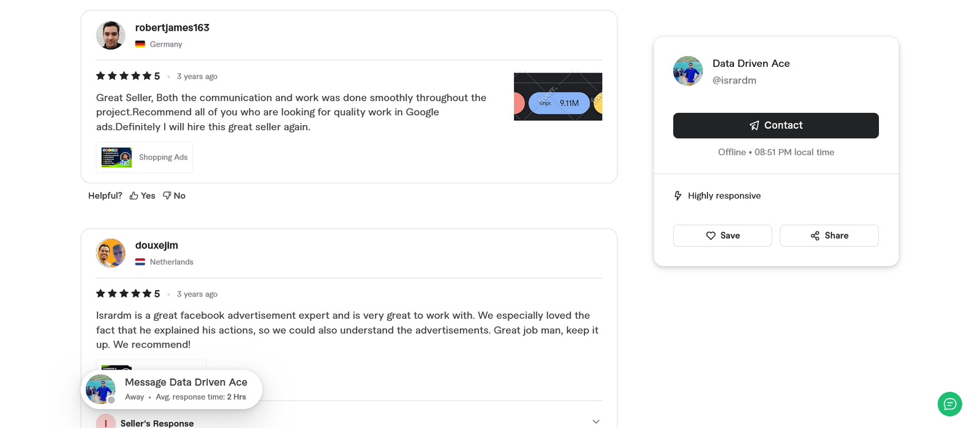Image resolution: width=980 pixels, height=428 pixels.
Task: Open the Shopping Ads attachment thumbnail
Action: tap(115, 157)
